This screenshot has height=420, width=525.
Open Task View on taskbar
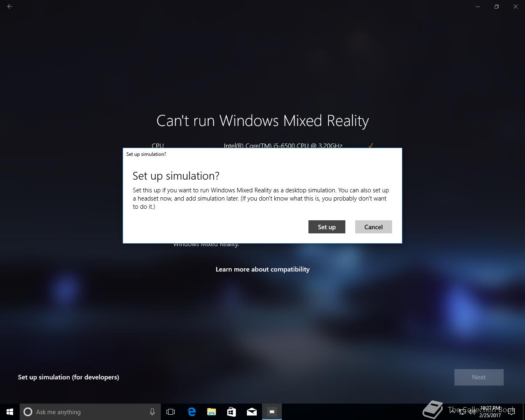coord(171,412)
